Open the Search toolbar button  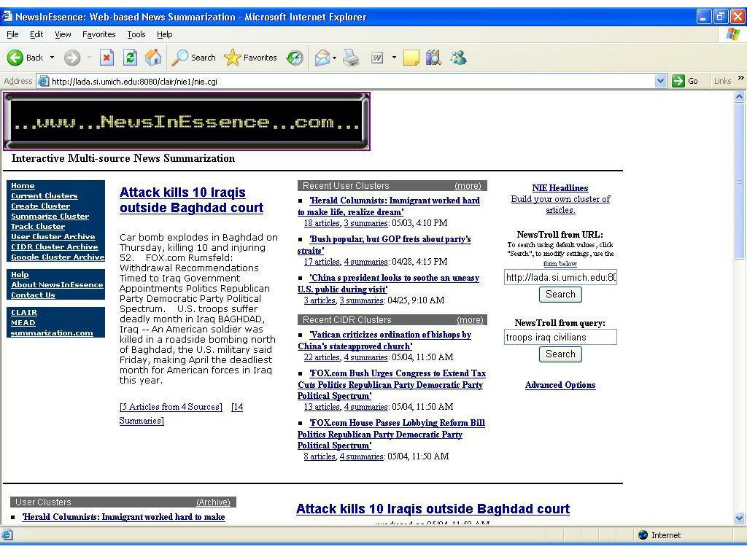pos(193,58)
